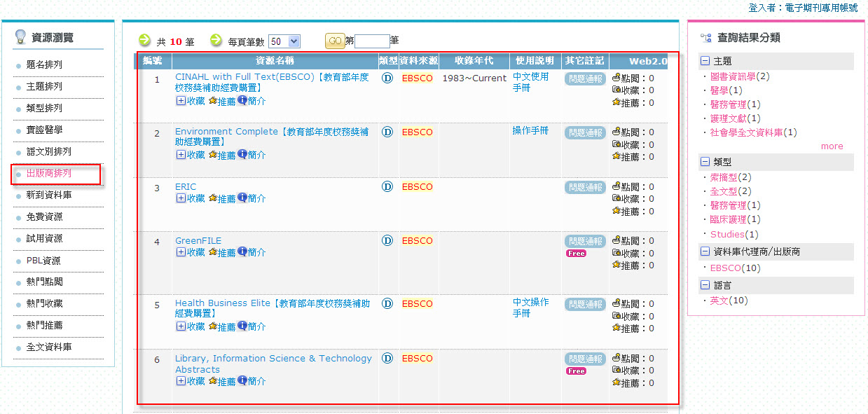Click the 推薦 star under Environment Complete

pyautogui.click(x=212, y=155)
